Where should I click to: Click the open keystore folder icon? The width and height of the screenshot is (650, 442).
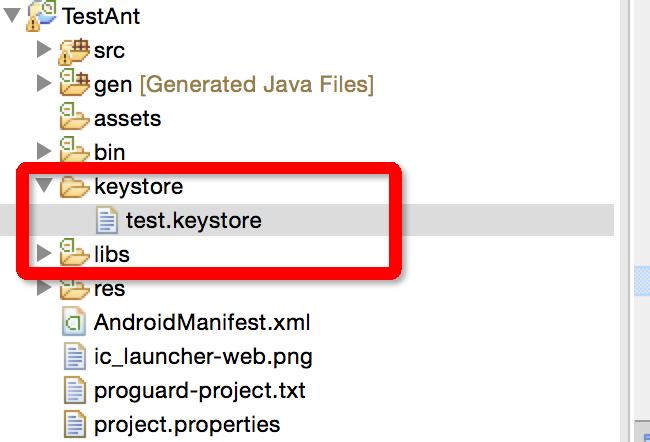tap(74, 187)
